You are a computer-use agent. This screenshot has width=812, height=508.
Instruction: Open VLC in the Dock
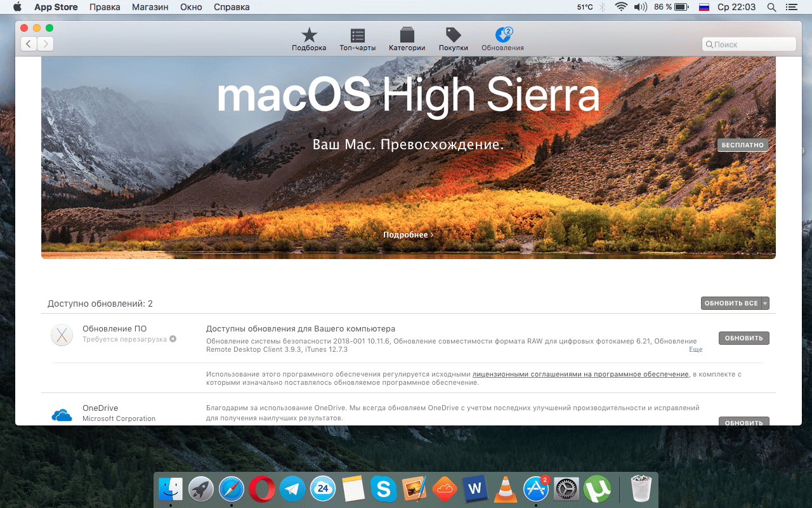[506, 489]
